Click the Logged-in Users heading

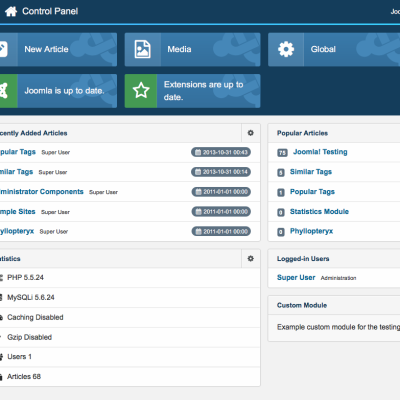tap(303, 259)
